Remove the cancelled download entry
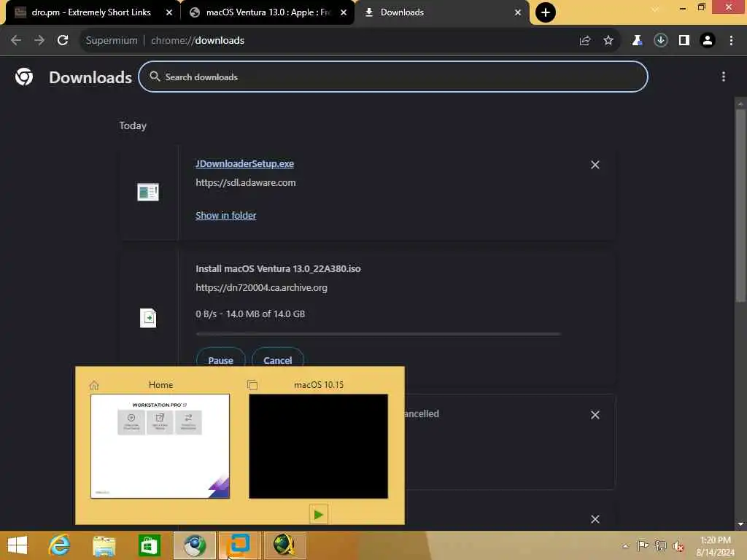Screen dimensions: 747x560 coord(595,415)
